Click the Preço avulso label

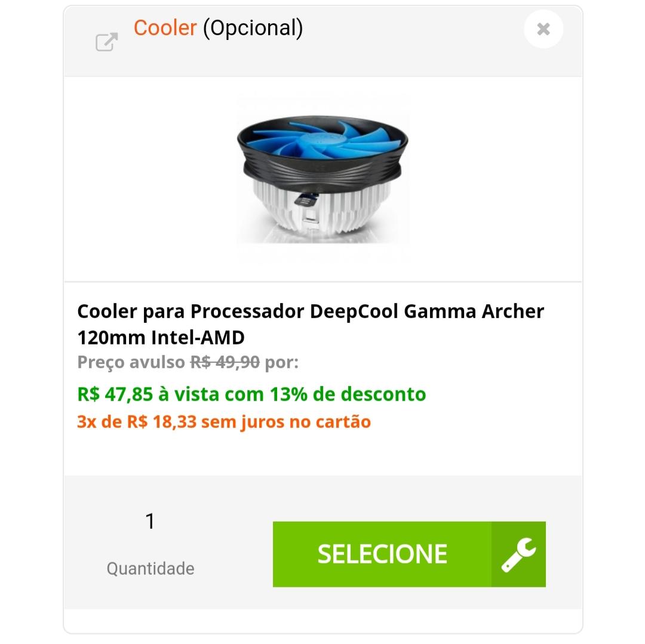(131, 362)
